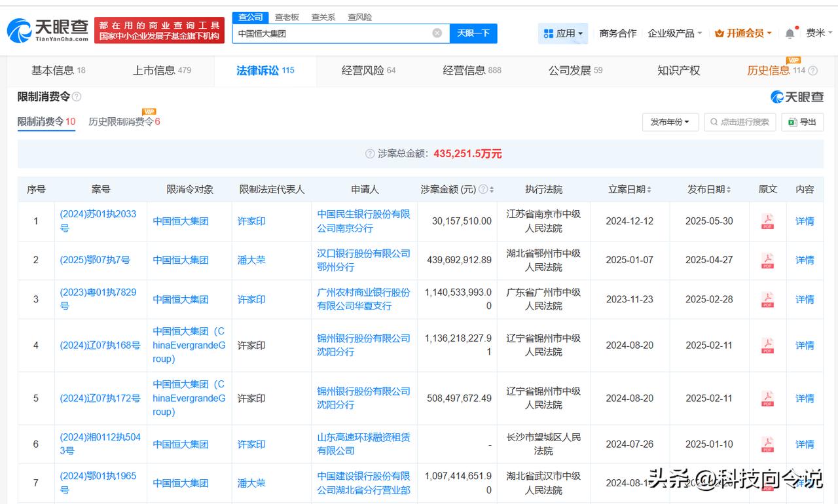
Task: Open 许家印 in the (2024)苏01执2033号 row
Action: 251,221
